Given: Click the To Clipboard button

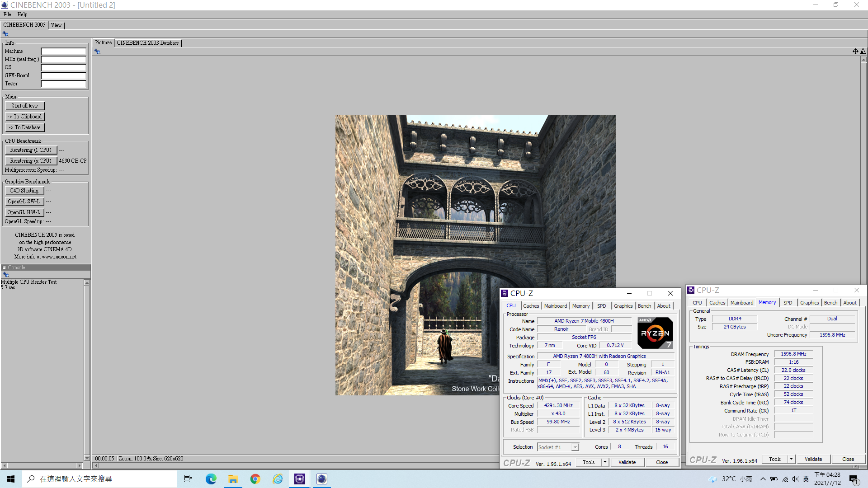Looking at the screenshot, I should (x=24, y=117).
